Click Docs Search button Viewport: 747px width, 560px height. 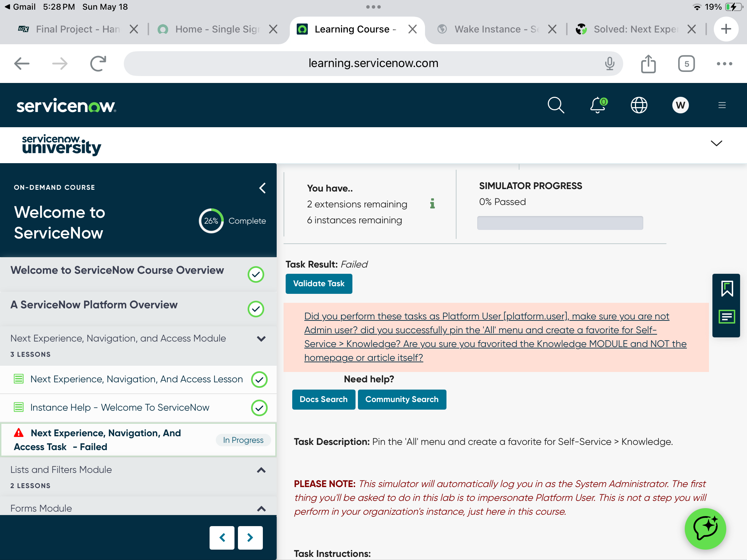point(324,400)
